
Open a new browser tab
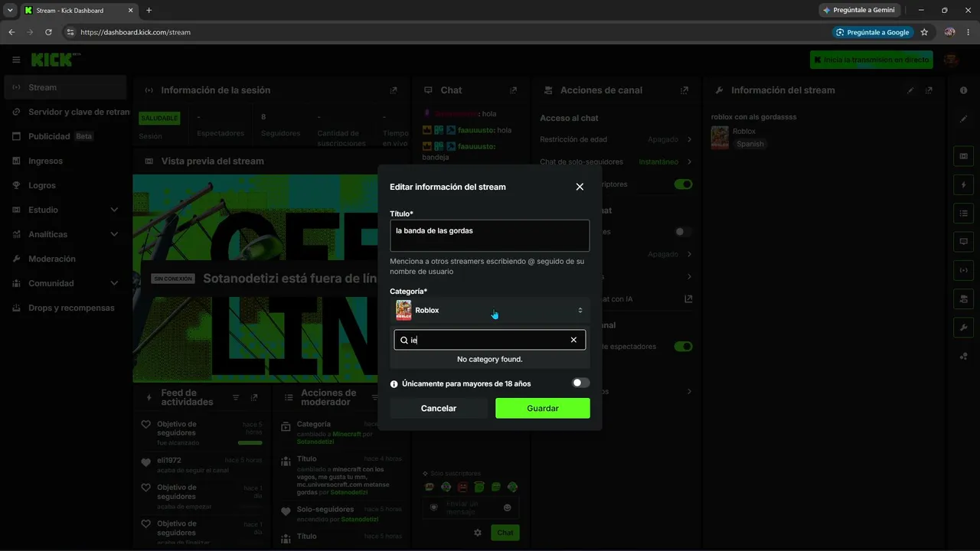coord(149,10)
